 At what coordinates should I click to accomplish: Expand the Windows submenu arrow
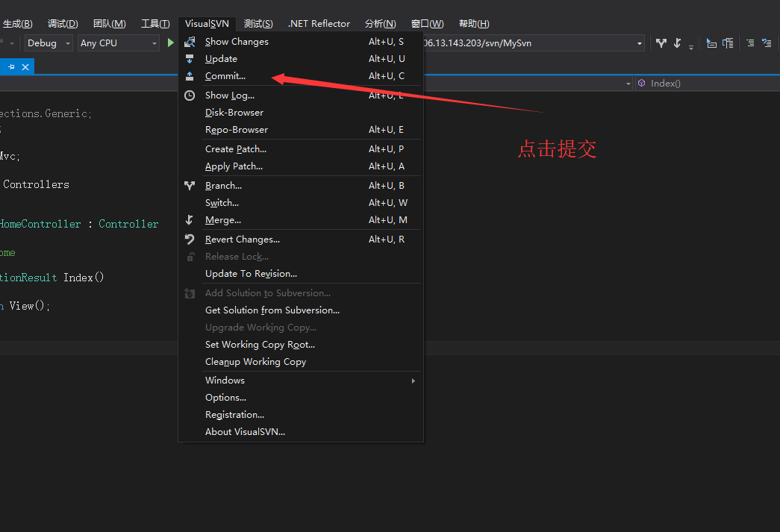coord(413,381)
